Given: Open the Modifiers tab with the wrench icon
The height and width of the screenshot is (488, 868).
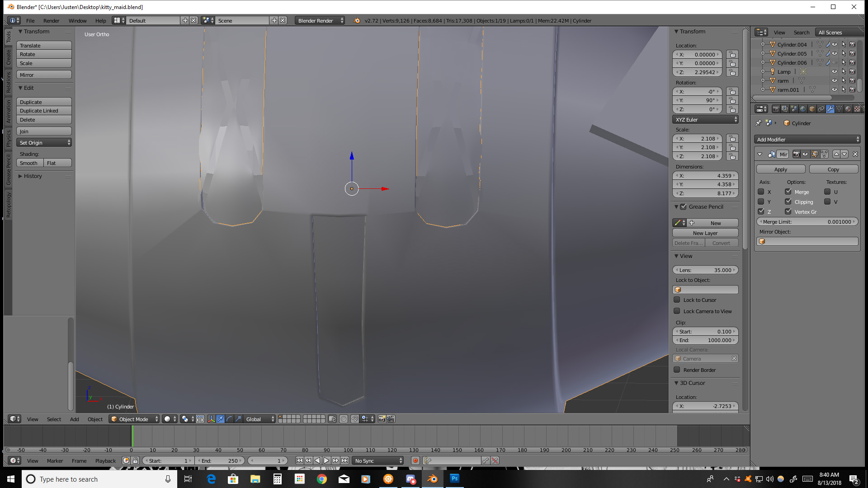Looking at the screenshot, I should (x=830, y=109).
